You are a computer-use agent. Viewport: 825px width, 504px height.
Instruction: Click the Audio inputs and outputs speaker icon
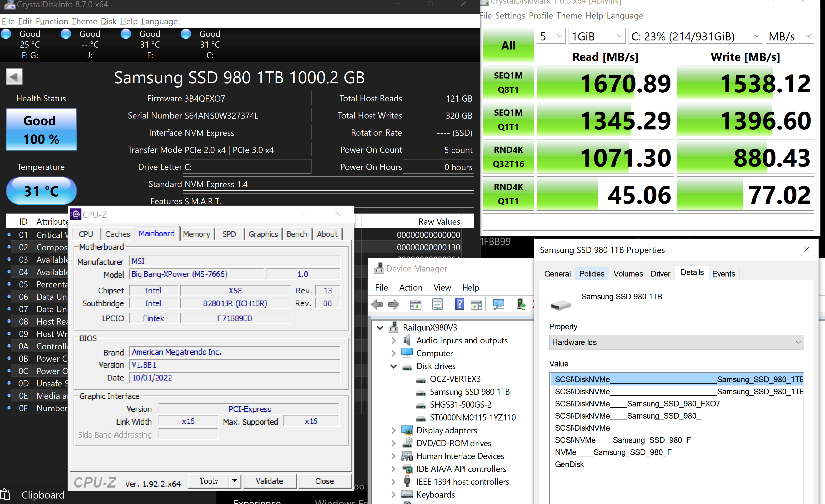pos(407,340)
